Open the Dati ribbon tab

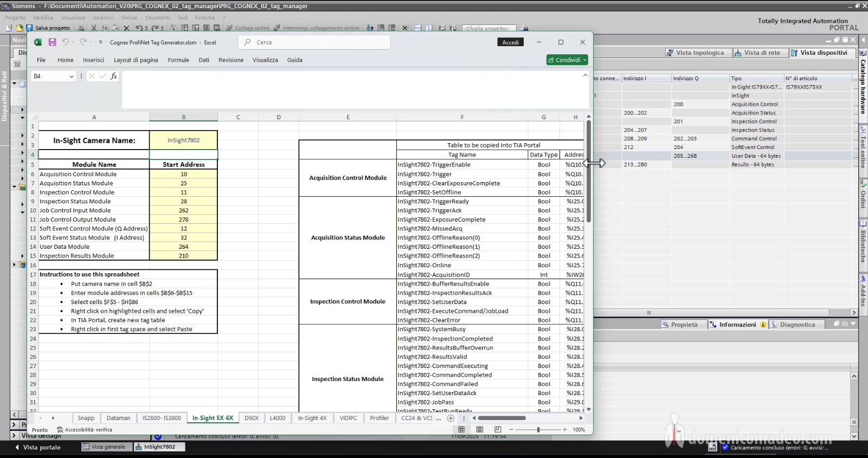(204, 60)
